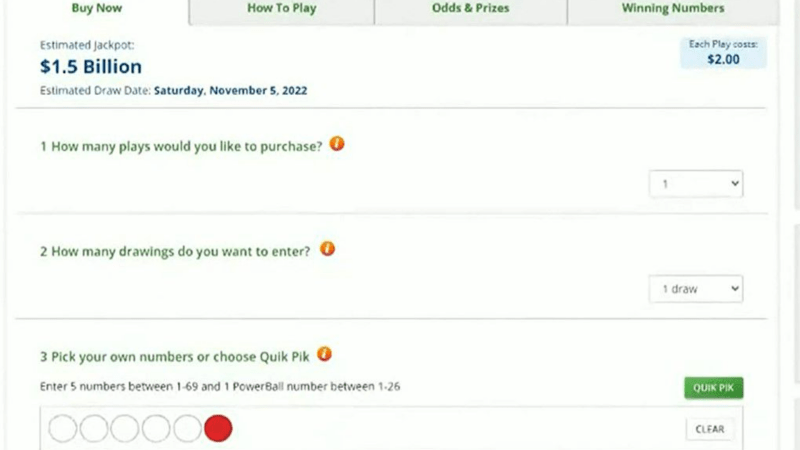Image resolution: width=800 pixels, height=450 pixels.
Task: Click info icon beside plays purchase question
Action: [x=337, y=144]
